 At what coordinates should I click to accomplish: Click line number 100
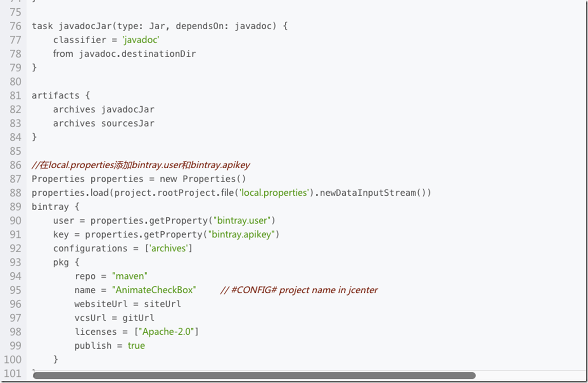tap(13, 359)
